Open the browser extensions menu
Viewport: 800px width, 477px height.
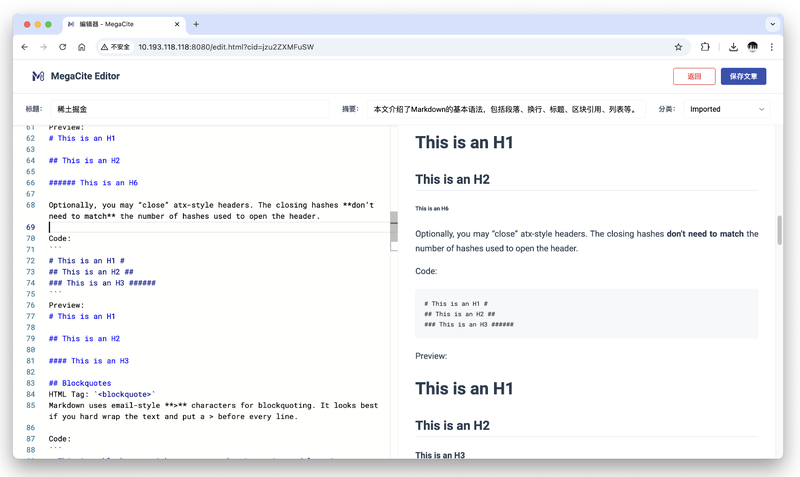(705, 47)
